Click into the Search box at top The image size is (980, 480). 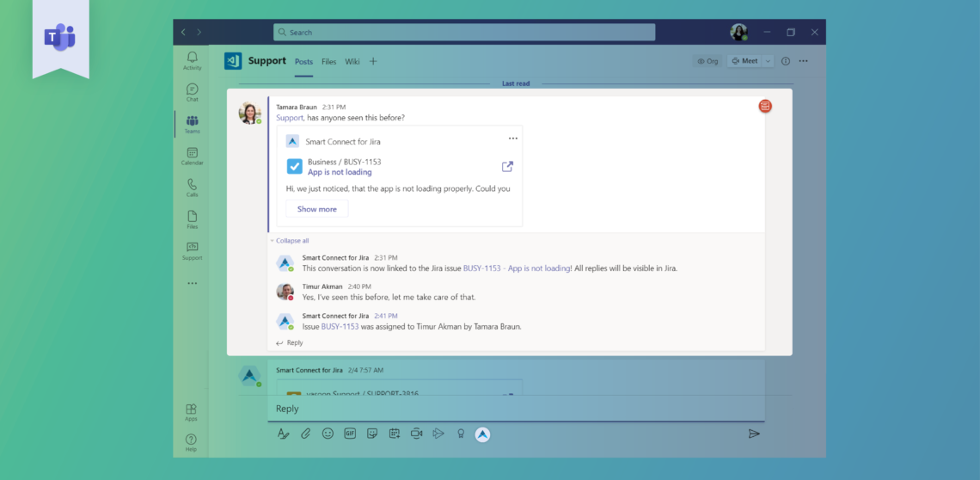coord(464,33)
